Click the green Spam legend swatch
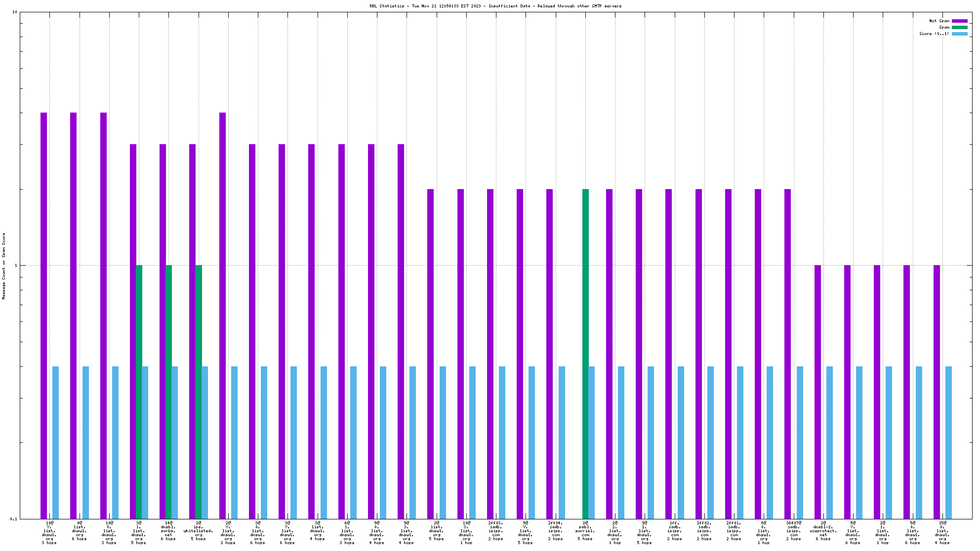980x551 pixels. coord(959,27)
